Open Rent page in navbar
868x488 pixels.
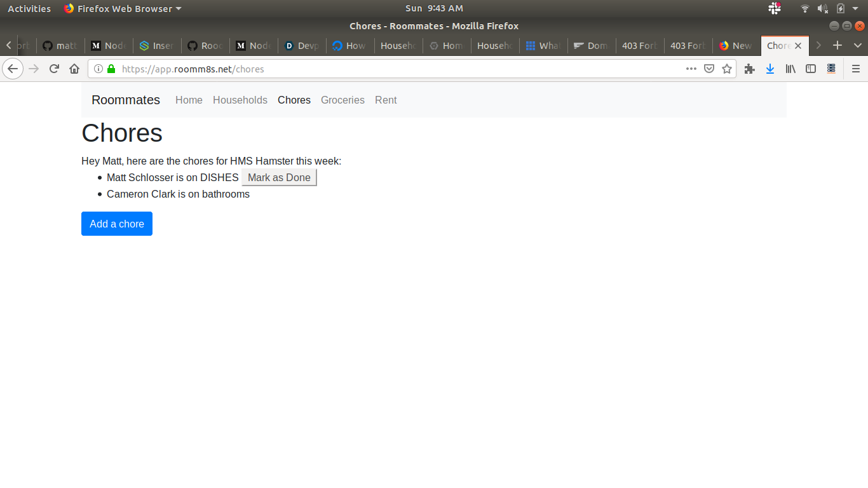(386, 100)
